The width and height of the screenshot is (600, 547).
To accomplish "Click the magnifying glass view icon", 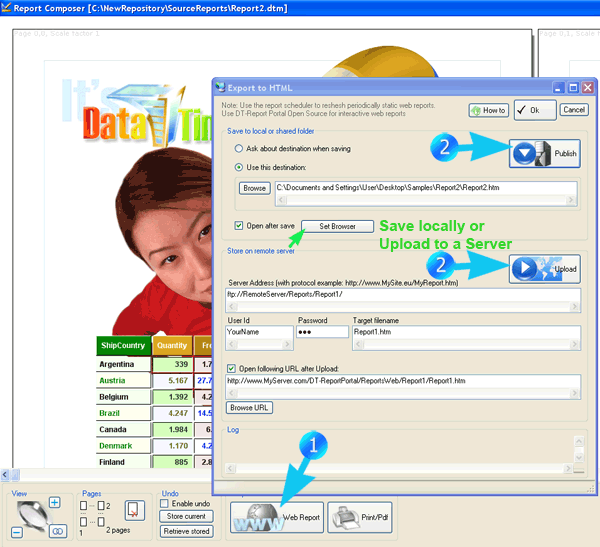I will coord(33,516).
